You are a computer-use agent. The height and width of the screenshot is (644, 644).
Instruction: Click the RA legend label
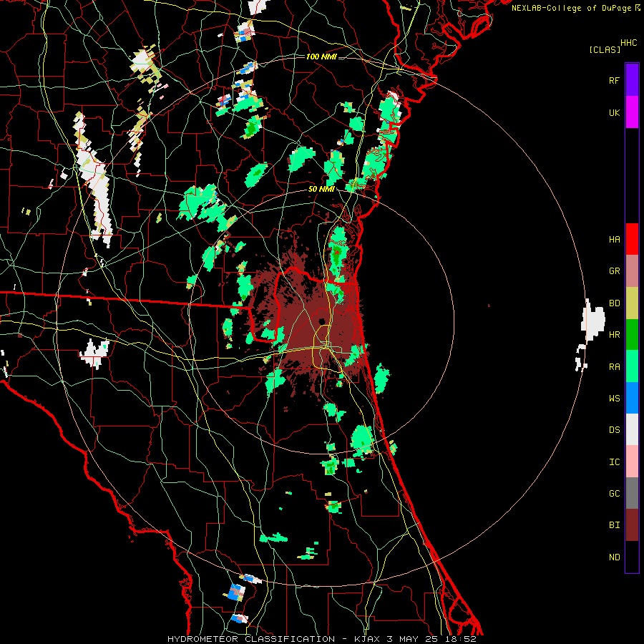pos(614,366)
